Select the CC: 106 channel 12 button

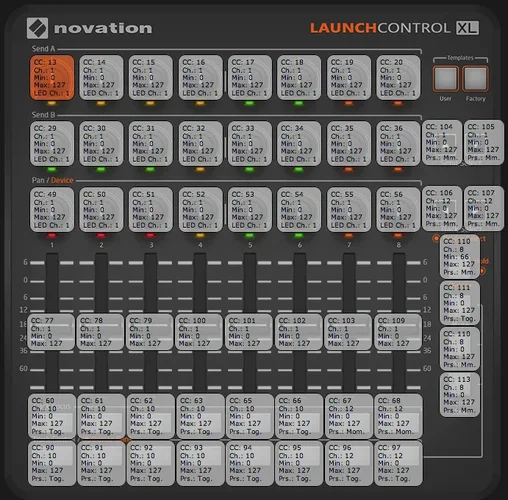[442, 208]
